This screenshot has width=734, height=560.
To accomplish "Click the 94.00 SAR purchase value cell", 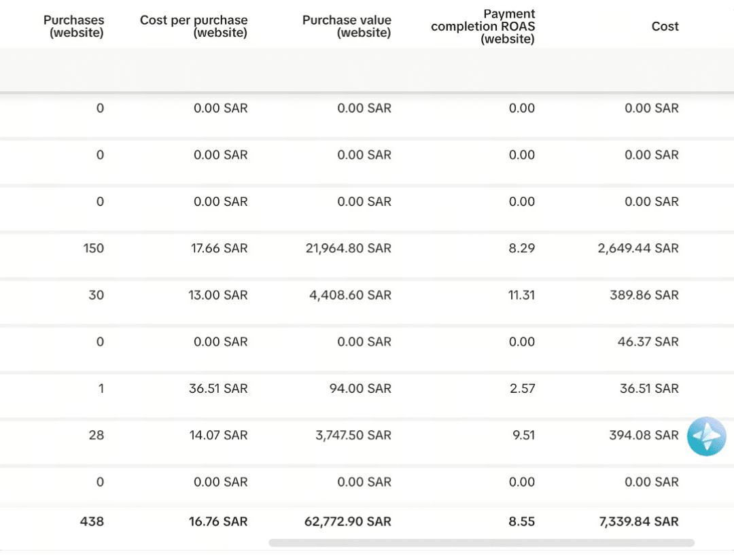I will pyautogui.click(x=360, y=389).
